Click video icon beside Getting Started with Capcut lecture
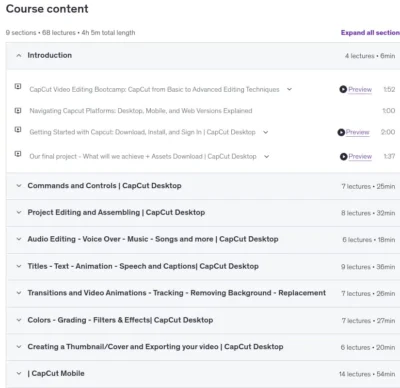This screenshot has height=388, width=400. [18, 129]
